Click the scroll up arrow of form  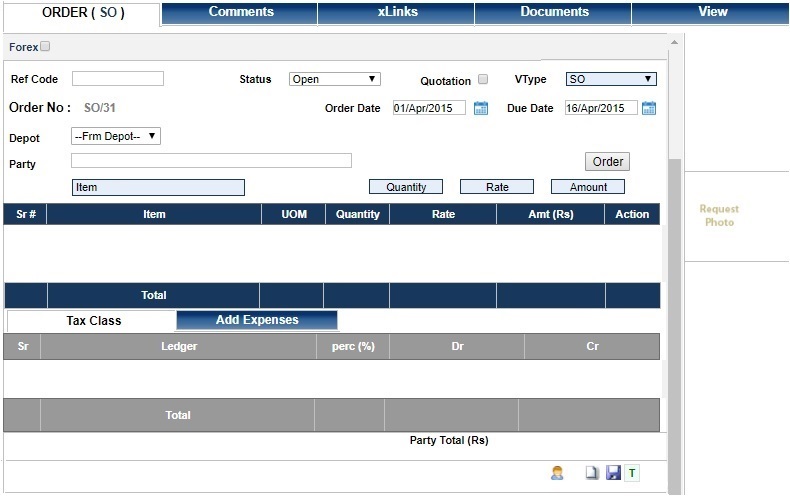(x=674, y=42)
